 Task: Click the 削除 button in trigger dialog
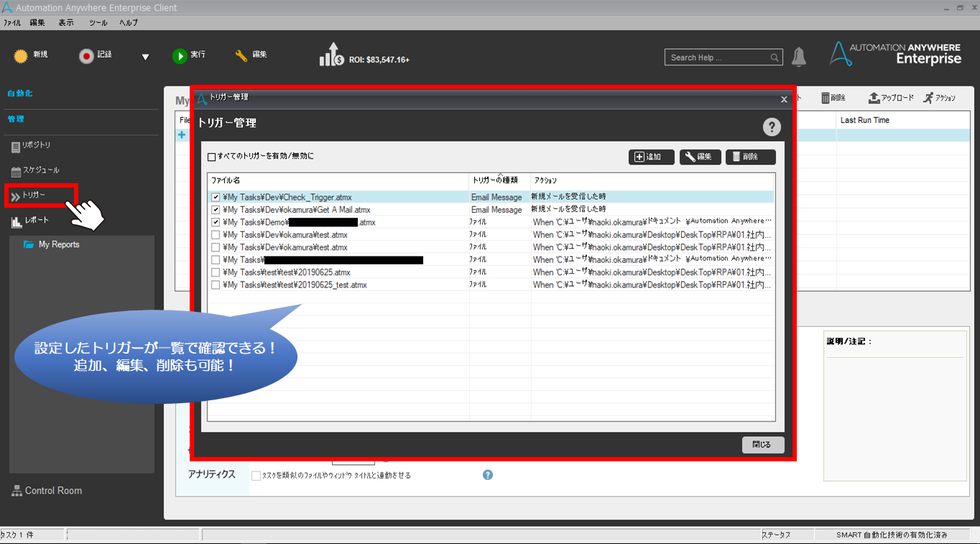751,157
